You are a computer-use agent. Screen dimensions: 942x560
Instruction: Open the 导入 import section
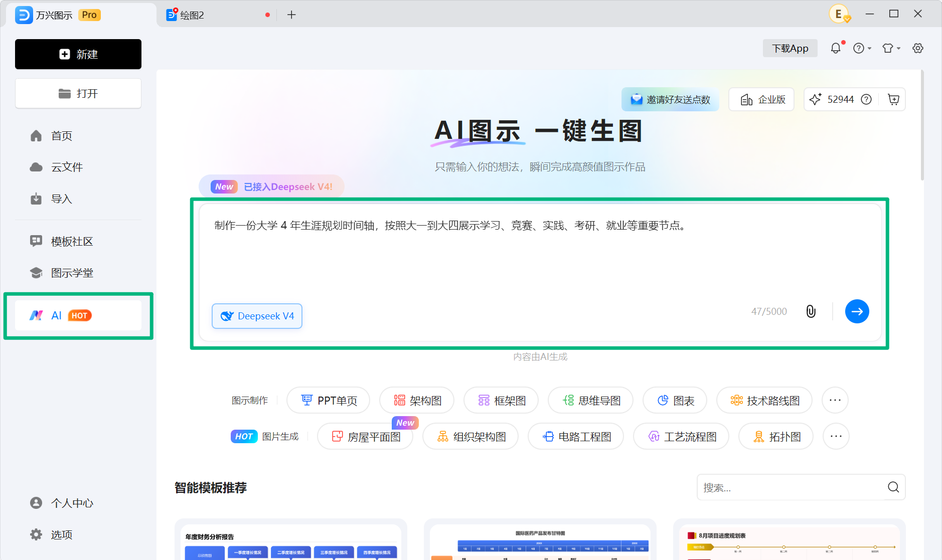pyautogui.click(x=78, y=199)
